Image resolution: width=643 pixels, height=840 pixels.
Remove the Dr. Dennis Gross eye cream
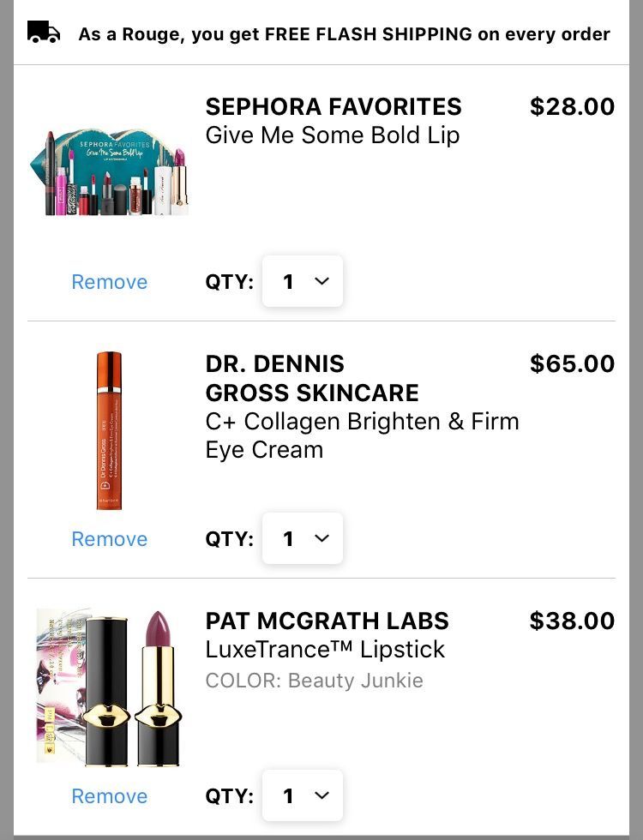pyautogui.click(x=110, y=539)
